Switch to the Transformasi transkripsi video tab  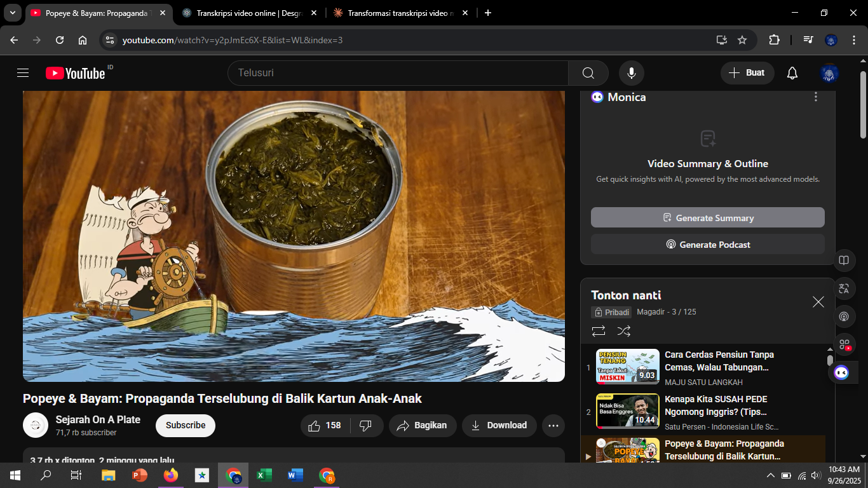(400, 13)
